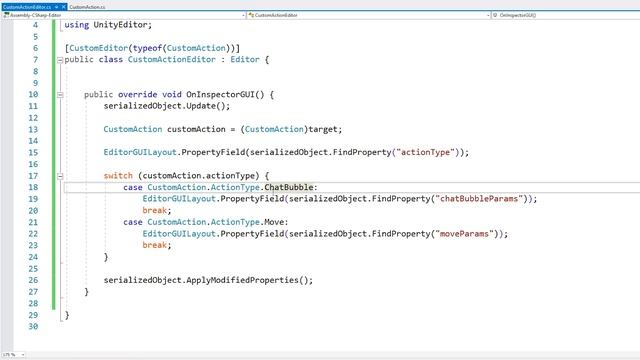Image resolution: width=640 pixels, height=360 pixels.
Task: Switch to the CustomAction.cs tab
Action: pyautogui.click(x=87, y=7)
